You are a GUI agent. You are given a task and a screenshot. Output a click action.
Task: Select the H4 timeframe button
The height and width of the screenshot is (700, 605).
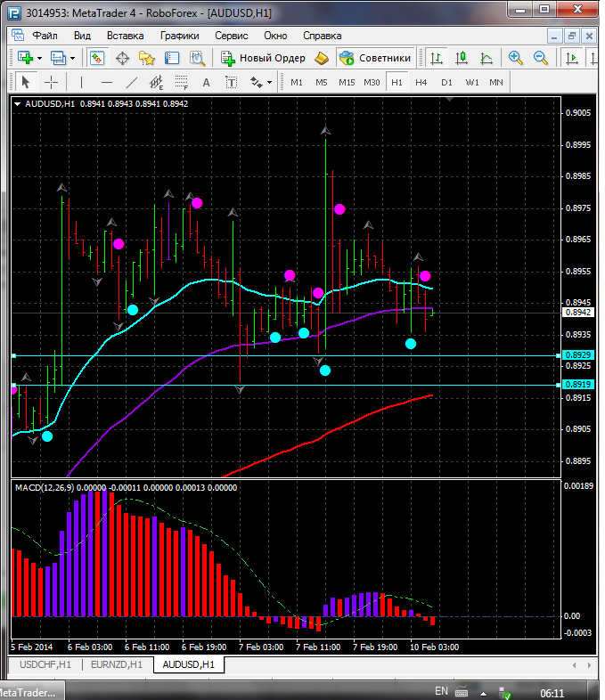pos(421,82)
